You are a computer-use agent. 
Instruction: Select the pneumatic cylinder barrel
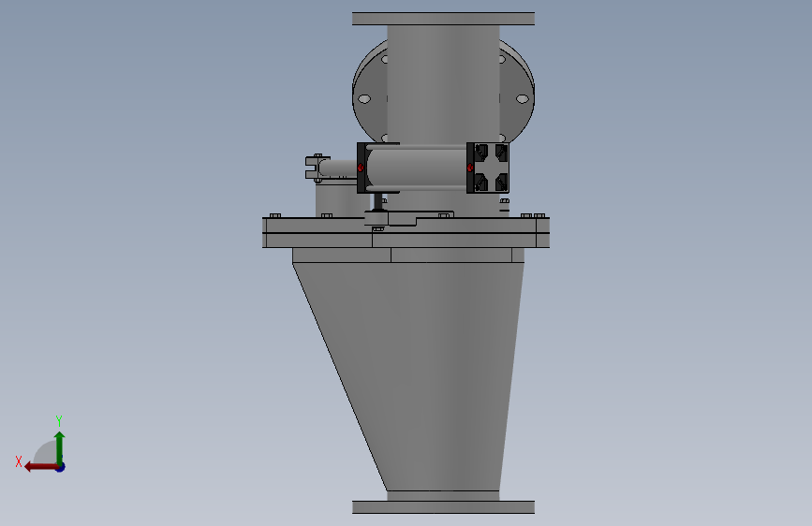tap(417, 168)
